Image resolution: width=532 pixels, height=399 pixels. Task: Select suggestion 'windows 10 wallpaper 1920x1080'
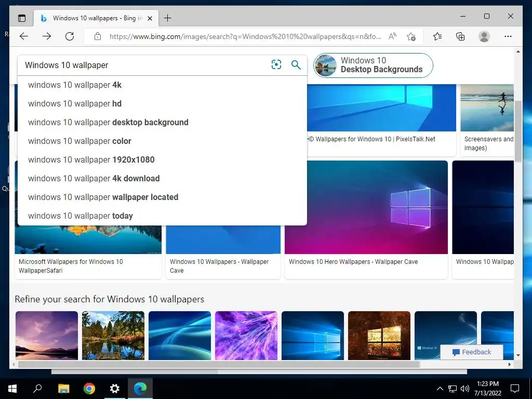point(162,159)
